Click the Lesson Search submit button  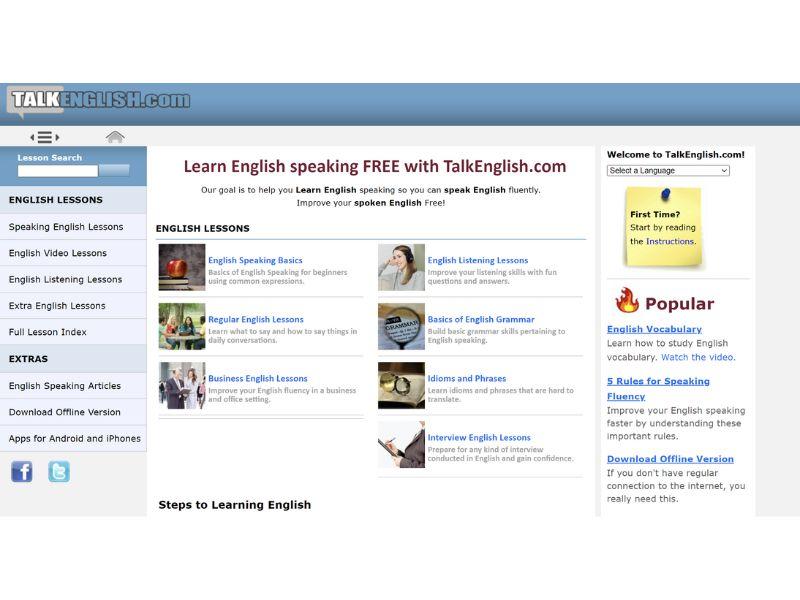(114, 171)
